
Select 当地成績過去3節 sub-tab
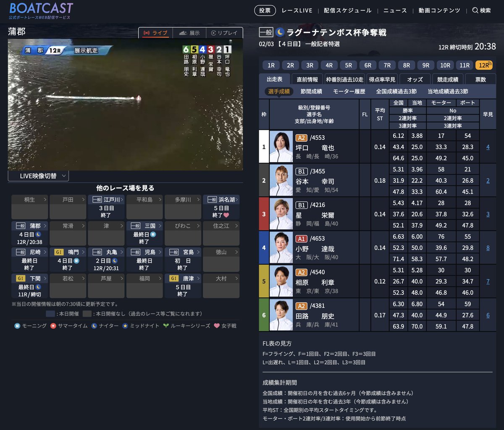[448, 91]
